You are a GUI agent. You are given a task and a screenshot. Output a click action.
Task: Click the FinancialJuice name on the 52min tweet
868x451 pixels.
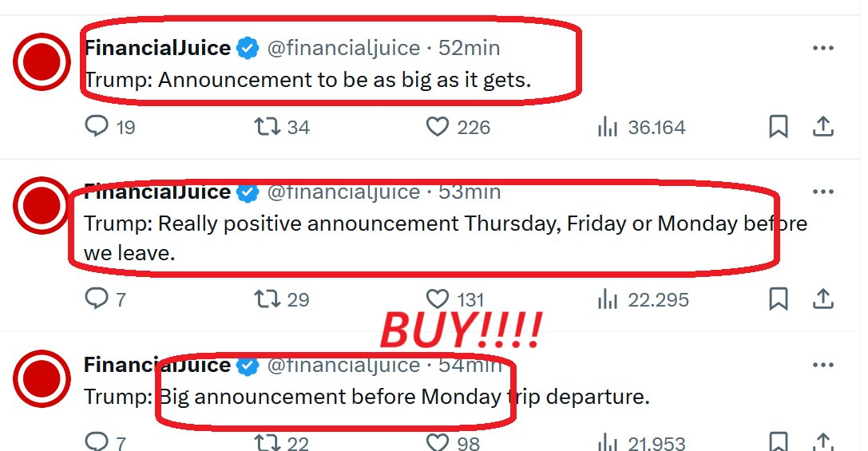[157, 48]
